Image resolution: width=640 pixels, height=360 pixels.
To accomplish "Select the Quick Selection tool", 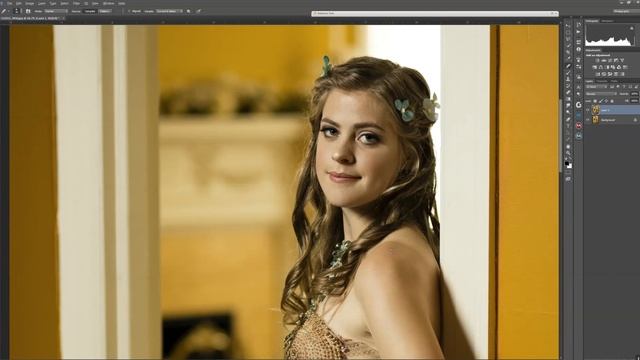I will (568, 45).
